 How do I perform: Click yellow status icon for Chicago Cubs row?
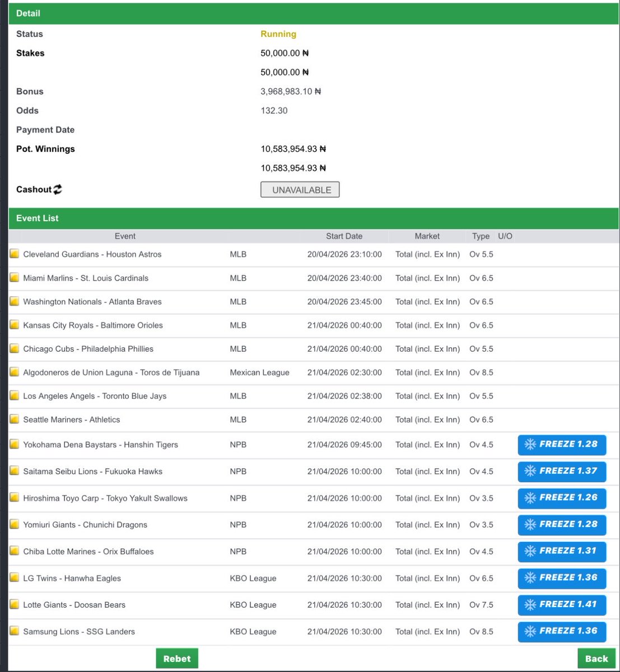coord(15,348)
